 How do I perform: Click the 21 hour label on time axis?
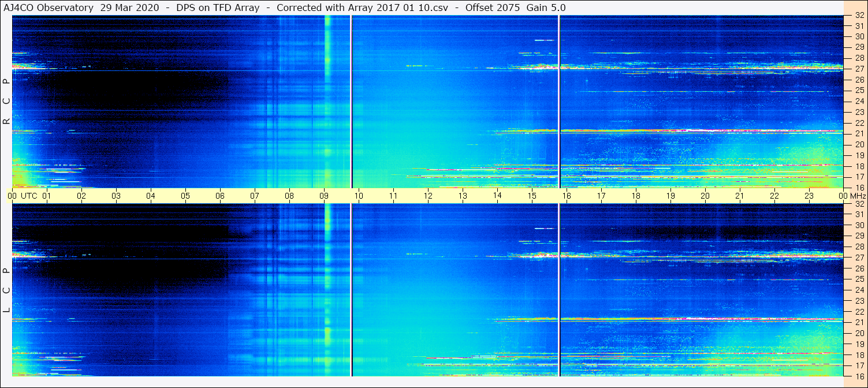tap(740, 196)
